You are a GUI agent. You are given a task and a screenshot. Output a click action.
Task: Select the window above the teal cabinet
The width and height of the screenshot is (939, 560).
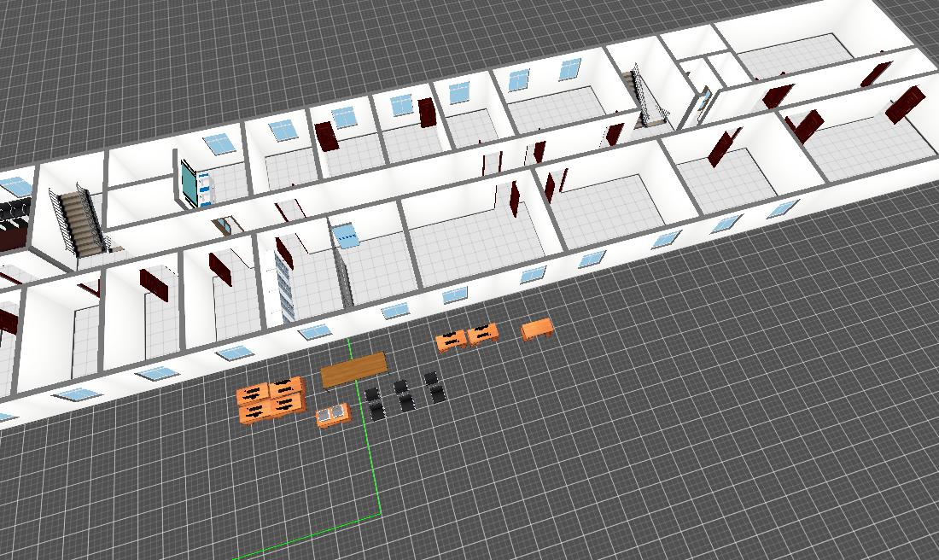point(220,143)
